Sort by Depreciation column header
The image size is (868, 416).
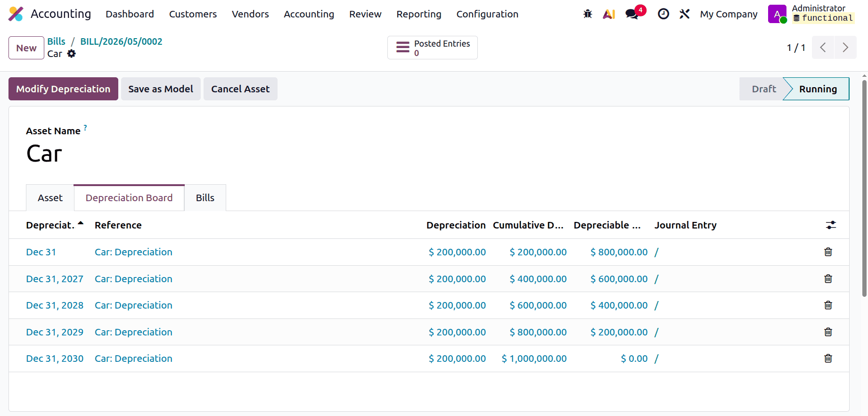coord(456,225)
